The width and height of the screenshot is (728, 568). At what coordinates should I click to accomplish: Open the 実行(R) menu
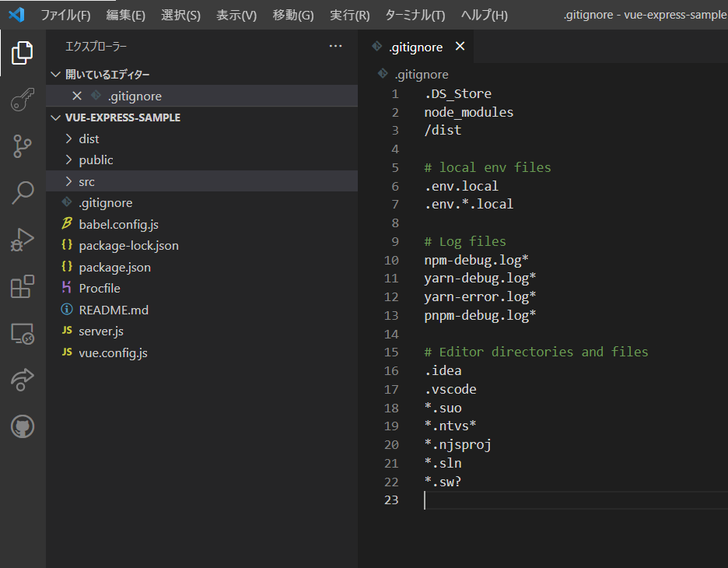click(x=349, y=16)
